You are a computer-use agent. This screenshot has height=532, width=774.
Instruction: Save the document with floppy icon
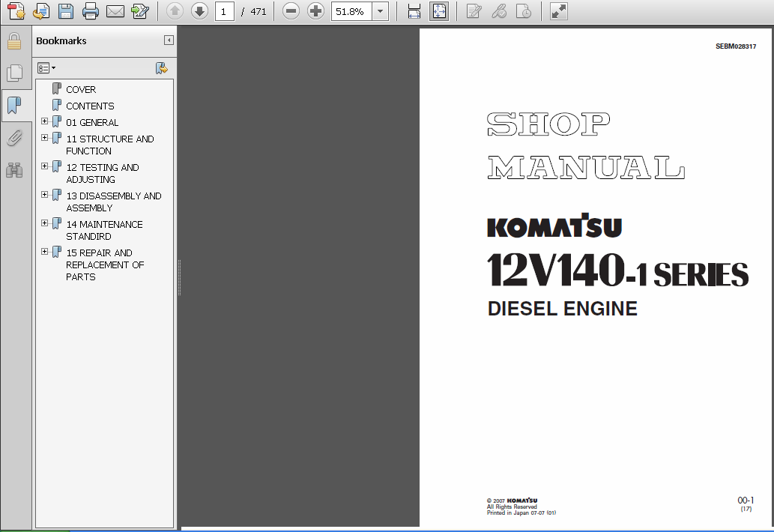[66, 11]
